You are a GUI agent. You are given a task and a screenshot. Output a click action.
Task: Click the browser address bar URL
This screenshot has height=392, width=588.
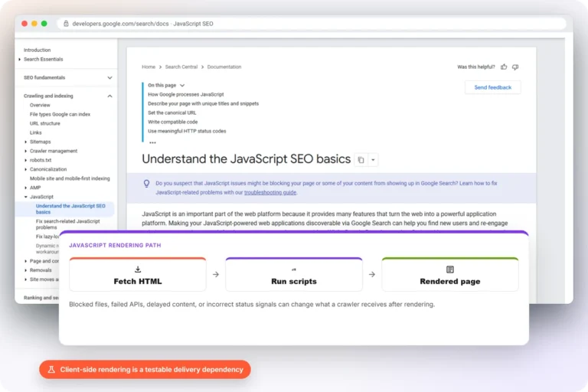[x=142, y=24]
